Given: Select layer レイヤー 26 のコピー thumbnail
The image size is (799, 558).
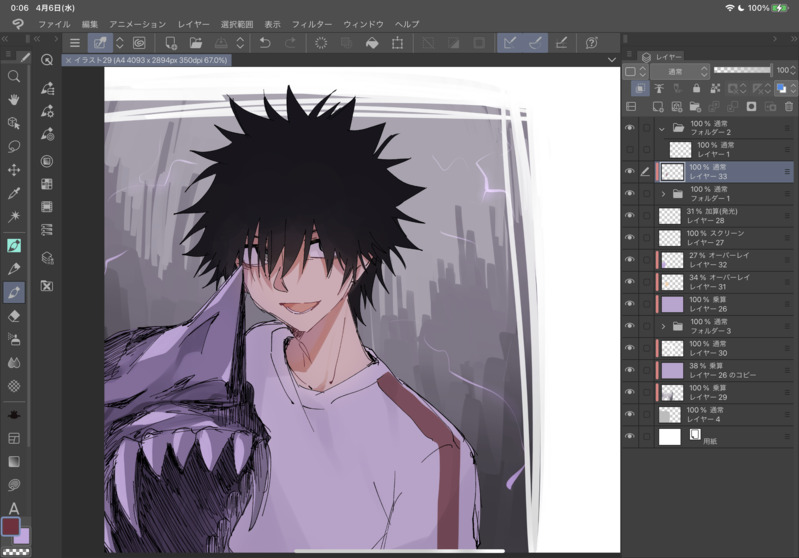Looking at the screenshot, I should (672, 370).
